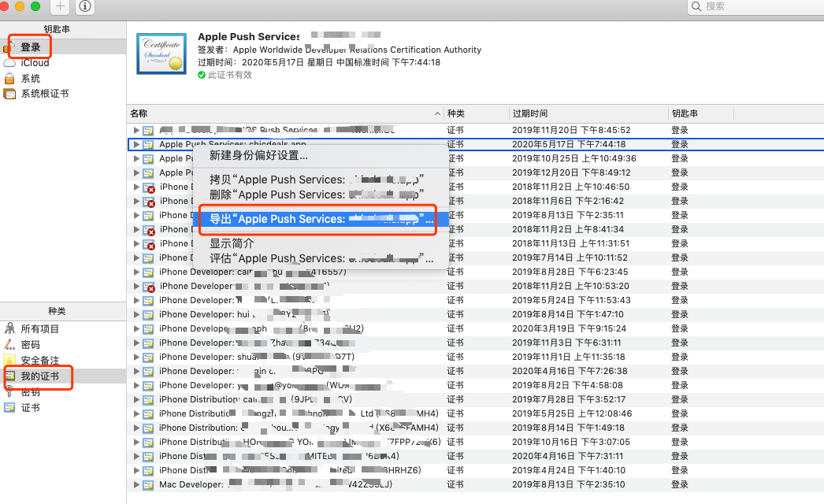Click the 密码 pencil icon
The image size is (824, 504).
point(9,345)
